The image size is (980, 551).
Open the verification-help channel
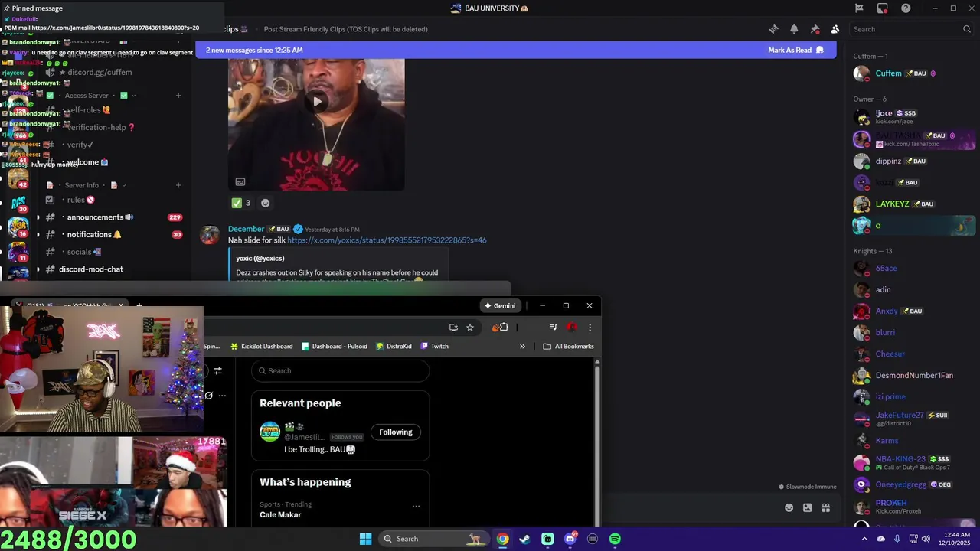coord(113,127)
